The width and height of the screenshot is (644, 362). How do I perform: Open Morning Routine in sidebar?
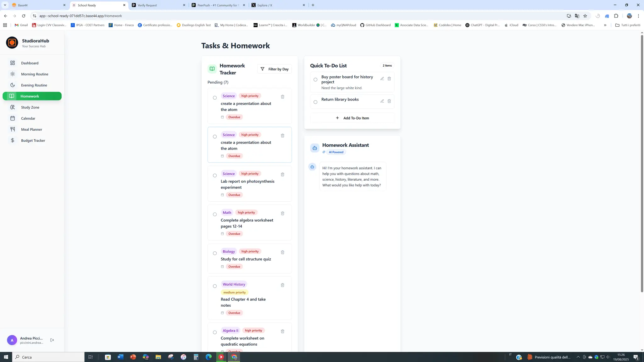pos(32,74)
